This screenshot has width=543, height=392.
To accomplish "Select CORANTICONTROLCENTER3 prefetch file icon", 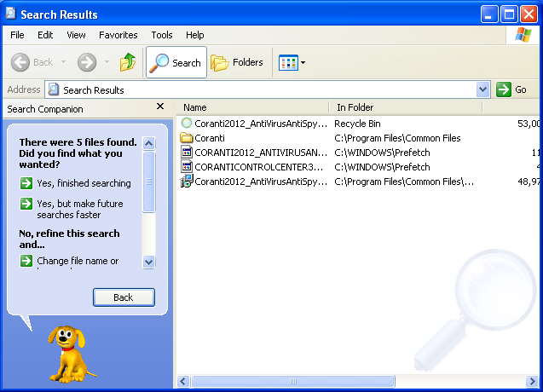I will point(187,167).
